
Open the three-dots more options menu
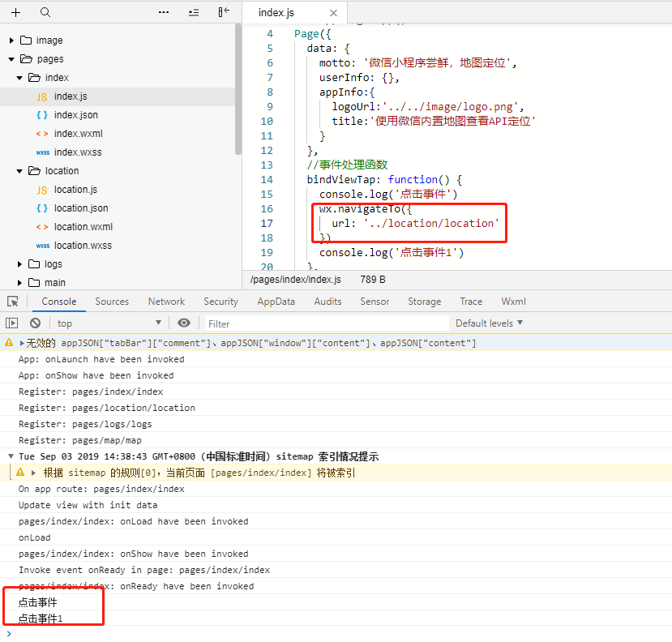[x=164, y=12]
